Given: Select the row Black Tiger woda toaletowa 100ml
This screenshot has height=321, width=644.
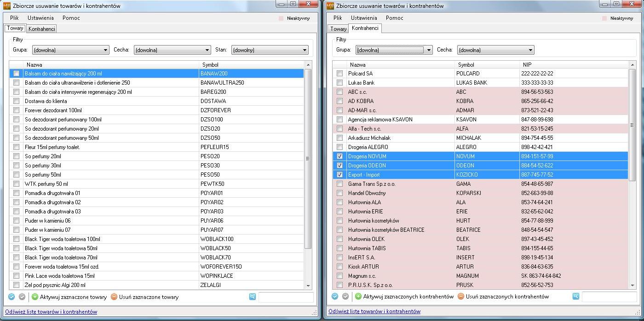Looking at the screenshot, I should coord(156,239).
